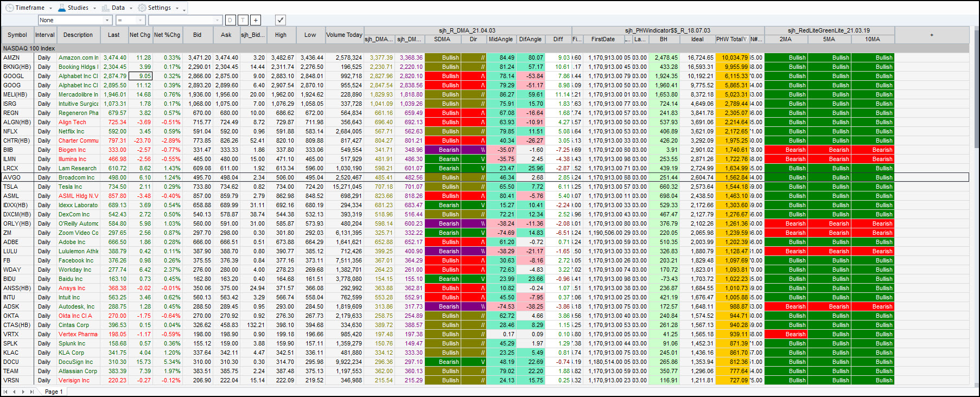Select the 'Zoom Video Co' description cell
980x397 pixels.
click(x=78, y=233)
